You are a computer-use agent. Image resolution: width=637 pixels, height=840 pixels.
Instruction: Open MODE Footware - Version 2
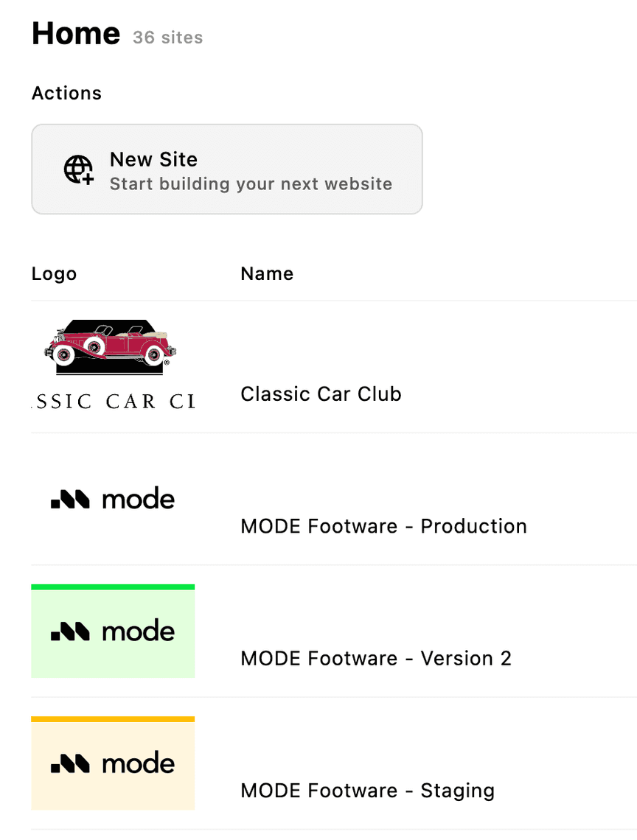[x=376, y=658]
